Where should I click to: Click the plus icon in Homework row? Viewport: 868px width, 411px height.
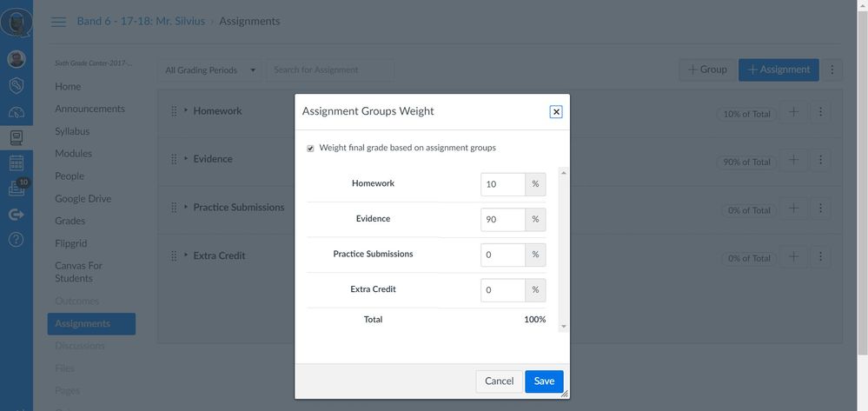pyautogui.click(x=792, y=112)
